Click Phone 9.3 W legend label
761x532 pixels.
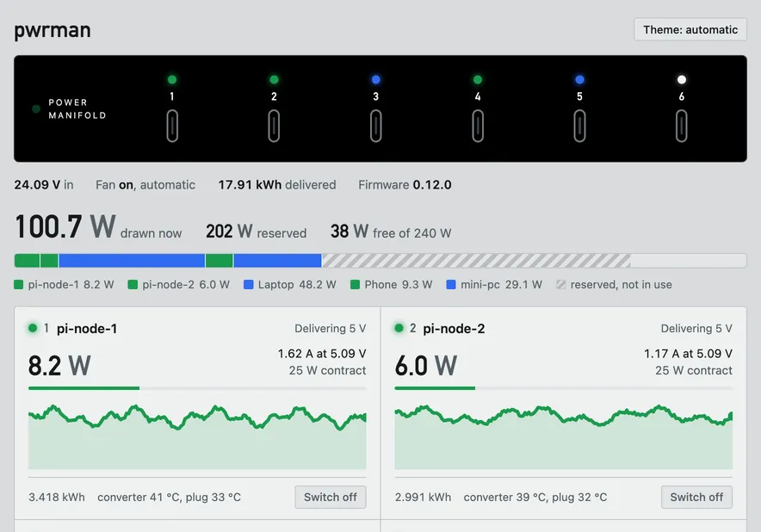click(x=399, y=284)
